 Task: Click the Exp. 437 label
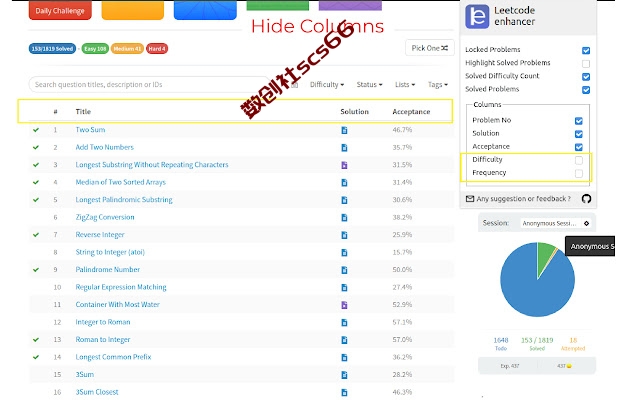pos(510,366)
